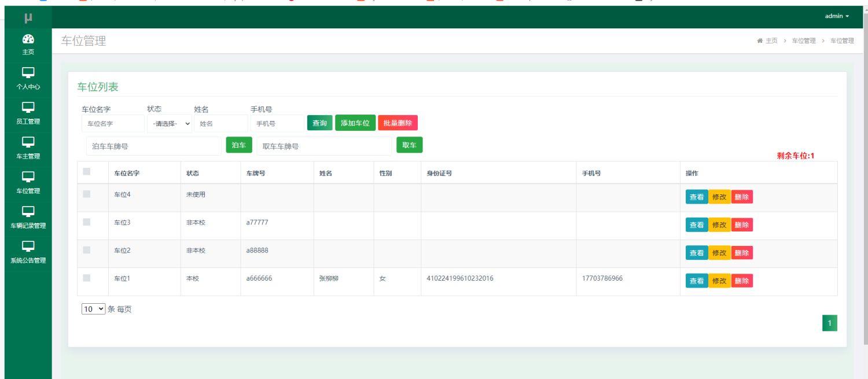Click plate number a77777 cell
The image size is (868, 379).
[x=258, y=222]
